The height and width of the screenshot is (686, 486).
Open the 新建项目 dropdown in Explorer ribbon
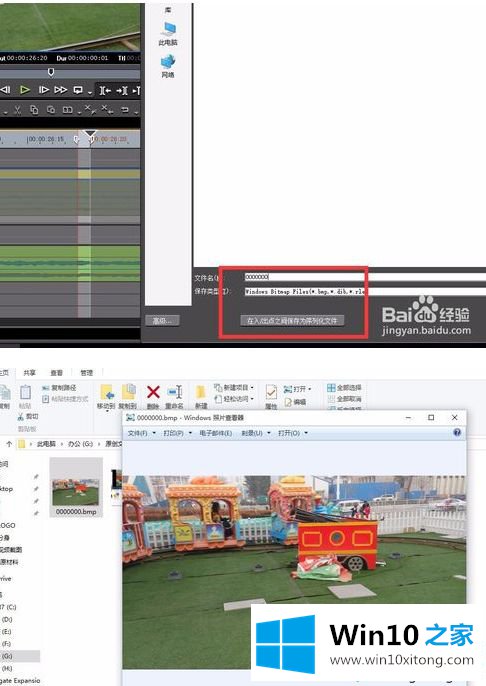tap(234, 388)
